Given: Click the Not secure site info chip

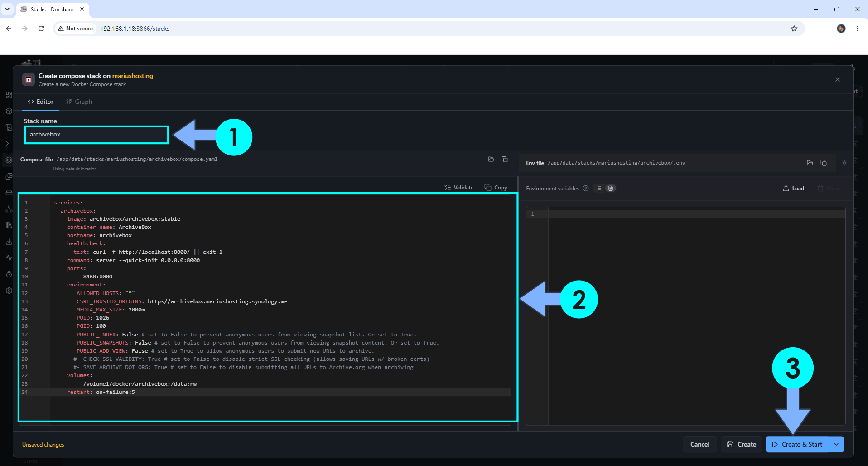Looking at the screenshot, I should (75, 29).
